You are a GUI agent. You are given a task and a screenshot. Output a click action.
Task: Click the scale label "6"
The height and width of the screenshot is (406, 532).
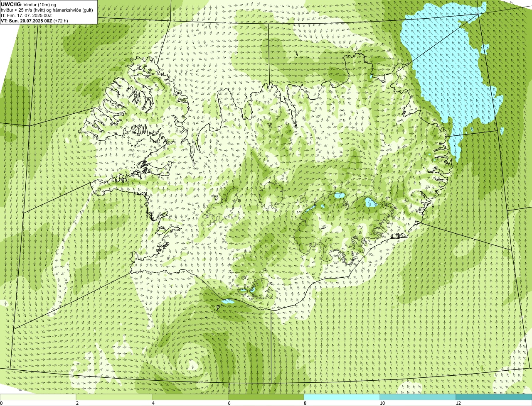click(229, 403)
